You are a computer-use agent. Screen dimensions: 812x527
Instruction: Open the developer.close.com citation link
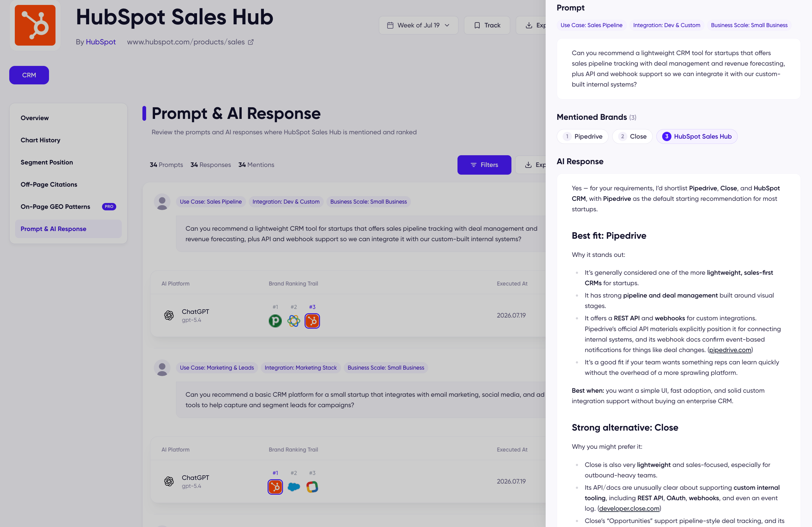(x=629, y=509)
